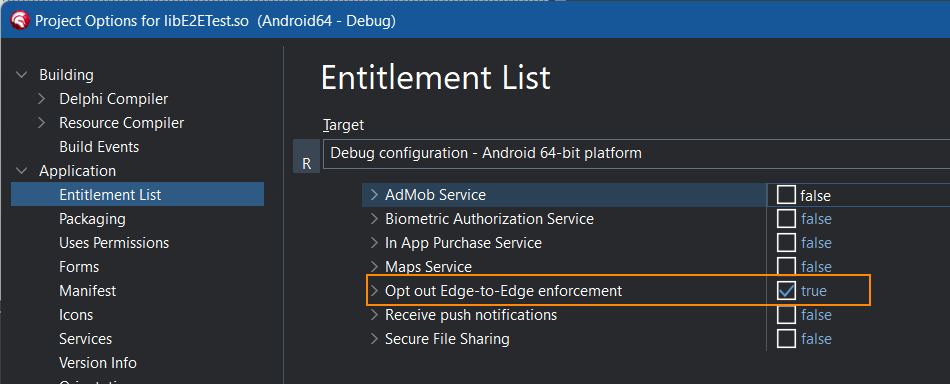Expand Receive push notifications row
Image resolution: width=950 pixels, height=384 pixels.
pos(374,315)
